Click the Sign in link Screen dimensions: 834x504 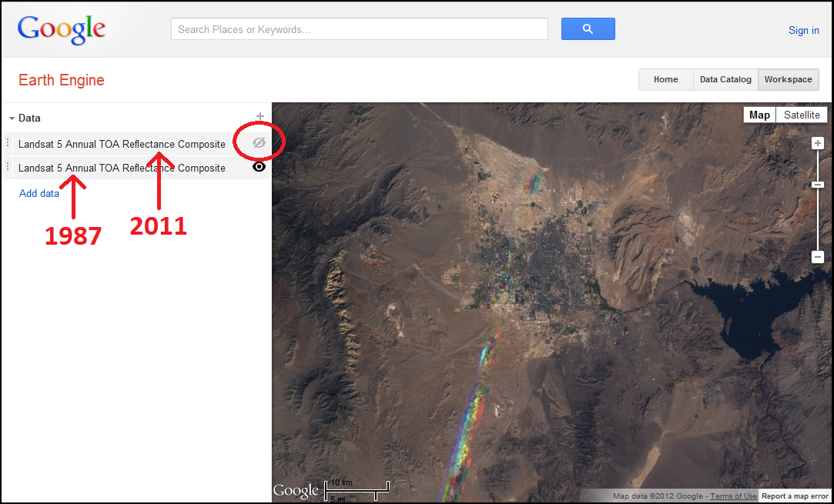point(804,30)
